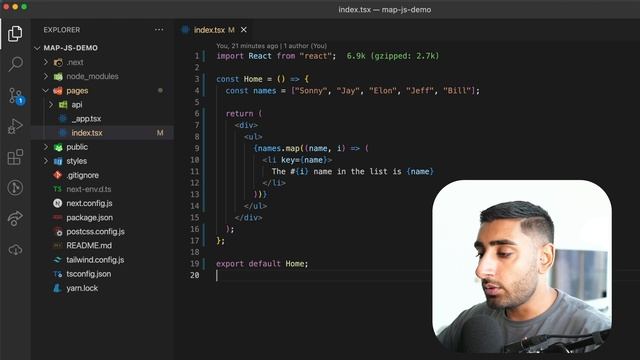Open the Extensions view icon
The image size is (640, 360).
15,157
